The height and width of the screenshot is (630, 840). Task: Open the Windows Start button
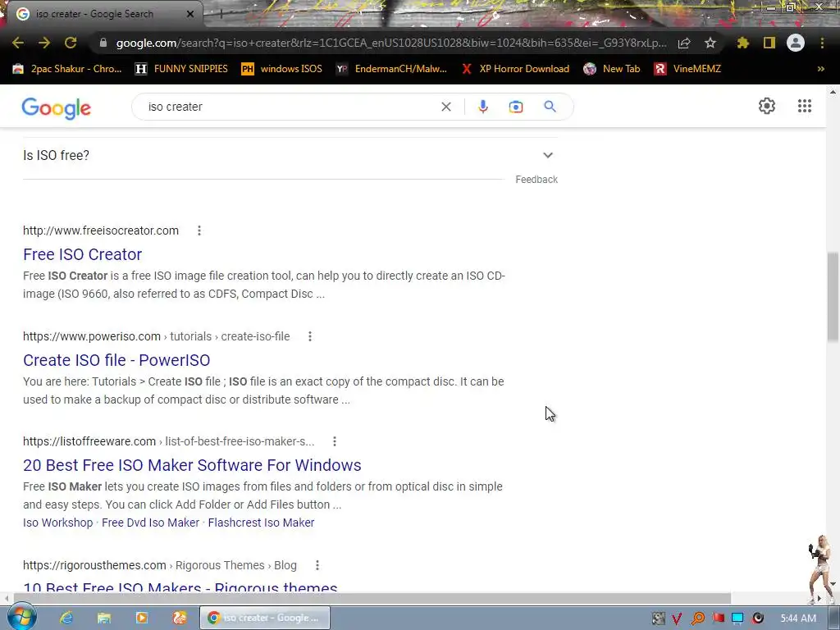click(21, 618)
